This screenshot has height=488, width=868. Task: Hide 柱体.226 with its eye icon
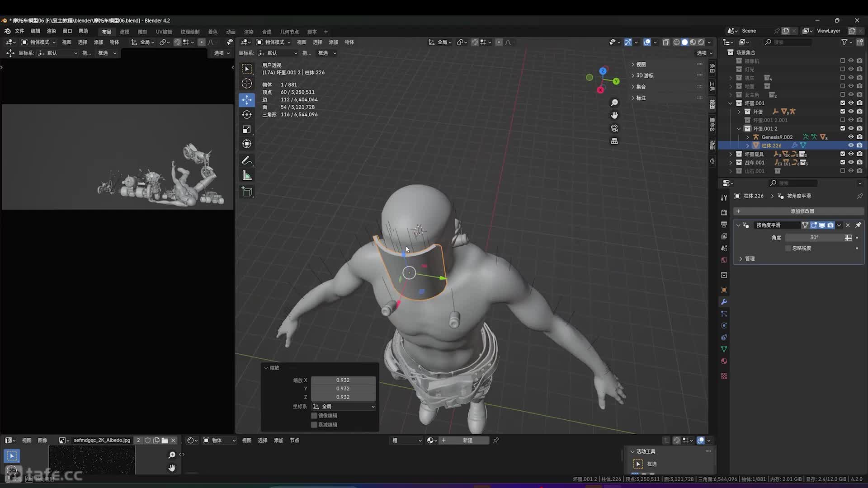[x=851, y=145]
